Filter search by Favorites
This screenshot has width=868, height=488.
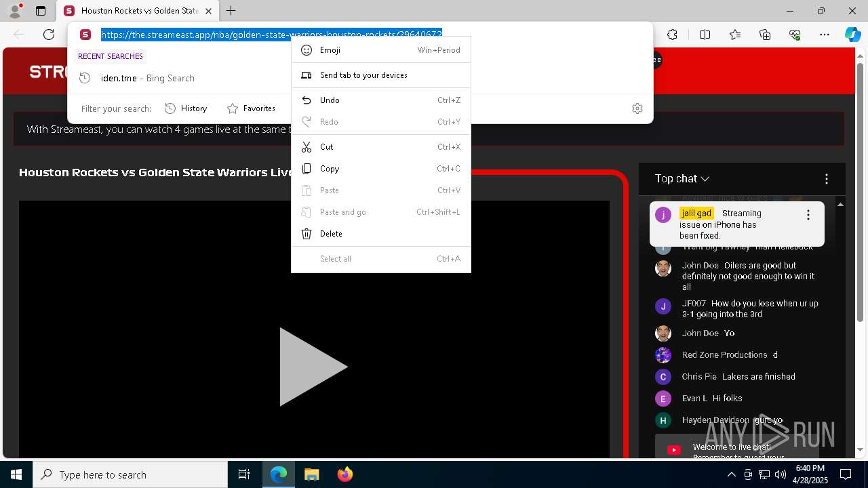[x=251, y=108]
